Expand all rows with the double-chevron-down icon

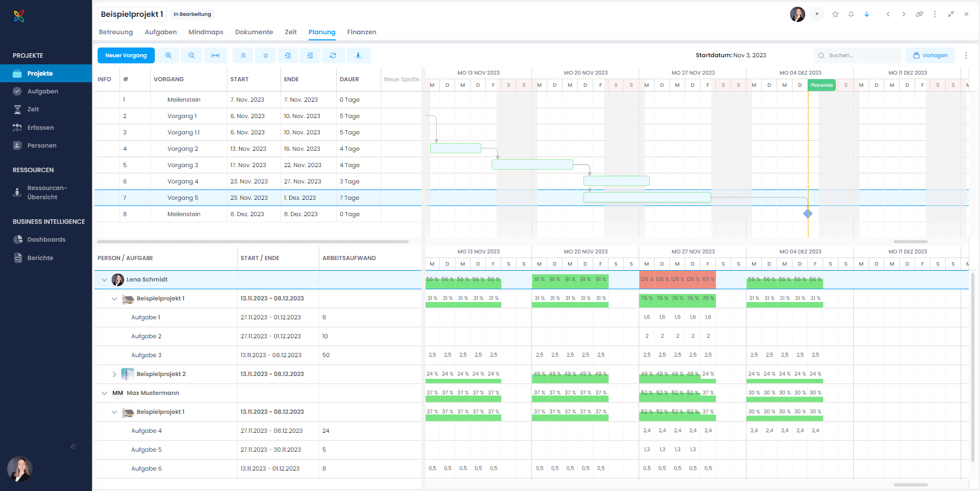[265, 55]
